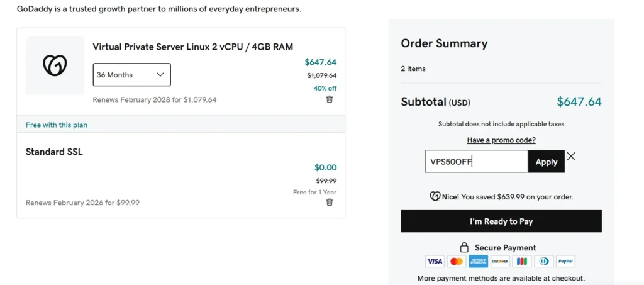This screenshot has height=285, width=644.
Task: Click the Diners Club card icon
Action: 543,261
